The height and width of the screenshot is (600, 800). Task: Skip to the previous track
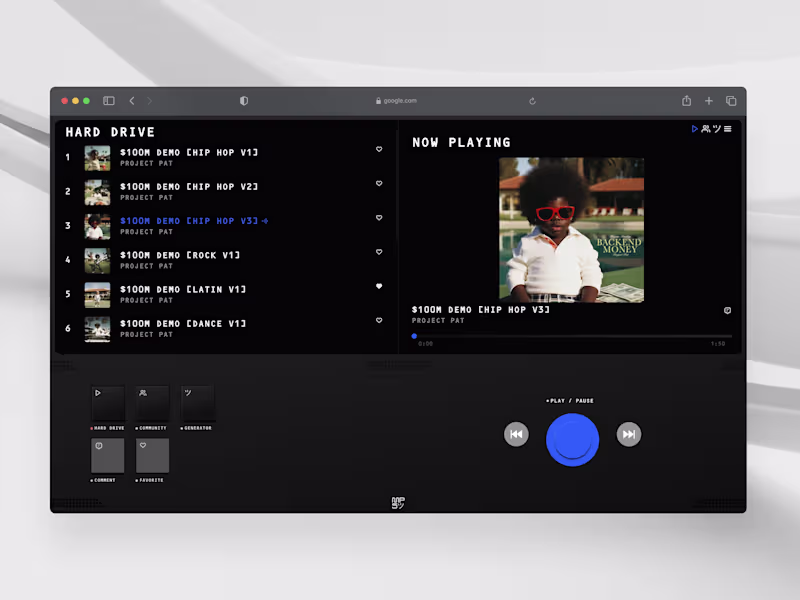[516, 434]
